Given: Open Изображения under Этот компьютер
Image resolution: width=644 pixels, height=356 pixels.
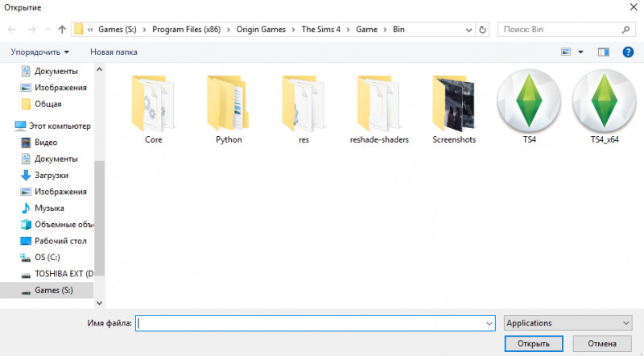Looking at the screenshot, I should 53,192.
